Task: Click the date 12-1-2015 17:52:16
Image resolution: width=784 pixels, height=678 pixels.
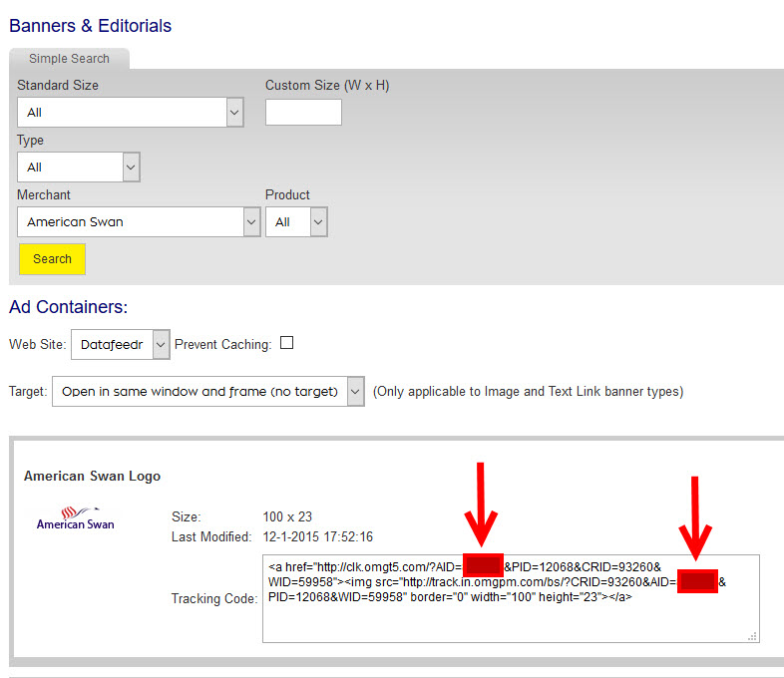Action: pyautogui.click(x=318, y=536)
